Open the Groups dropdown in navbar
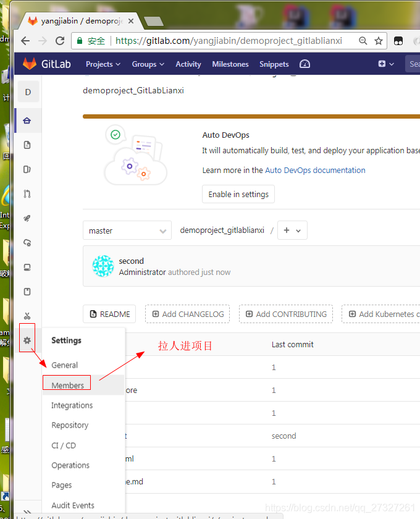This screenshot has width=420, height=519. (148, 64)
